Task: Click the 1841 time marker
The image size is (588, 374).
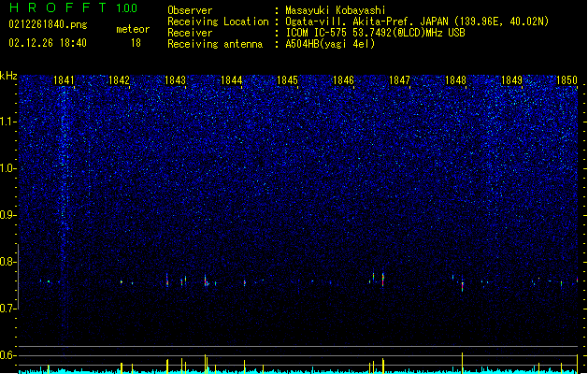Action: click(x=64, y=80)
